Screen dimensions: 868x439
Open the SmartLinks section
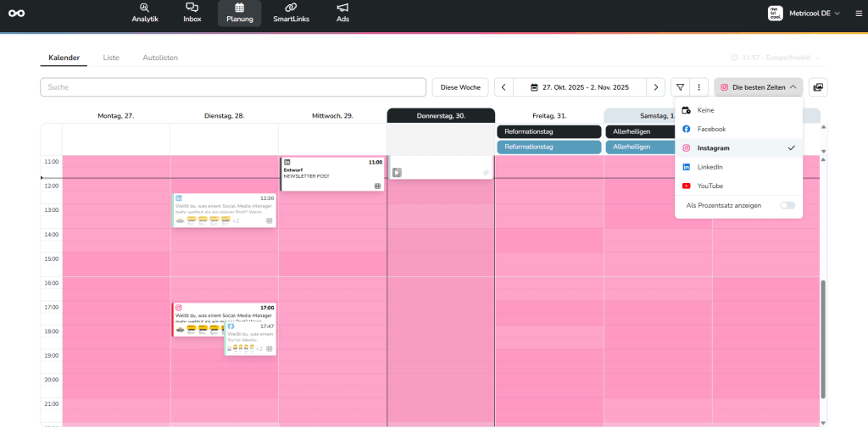[x=292, y=14]
